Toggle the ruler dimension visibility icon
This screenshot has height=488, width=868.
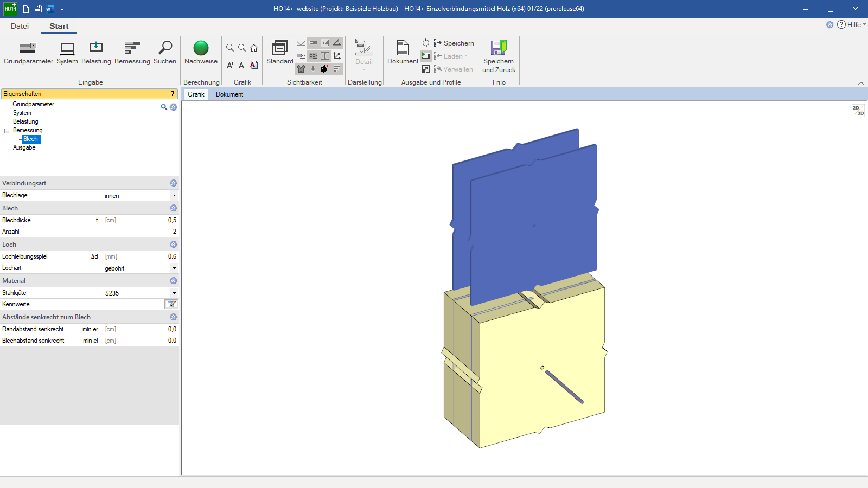[x=313, y=43]
